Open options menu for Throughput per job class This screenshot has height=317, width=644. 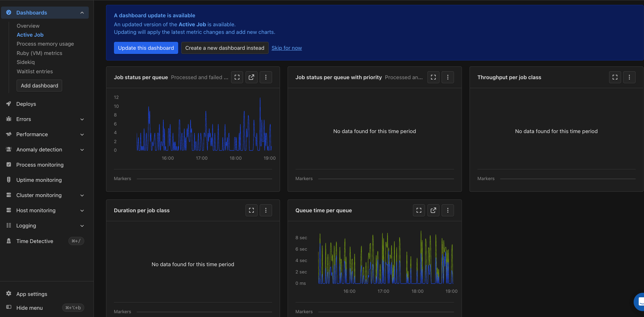pyautogui.click(x=629, y=77)
